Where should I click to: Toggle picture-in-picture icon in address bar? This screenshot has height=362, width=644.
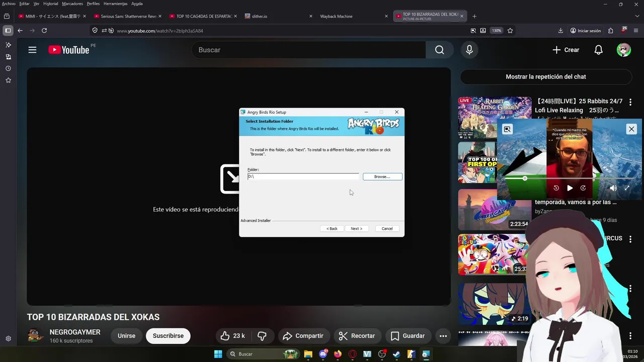pos(473,31)
